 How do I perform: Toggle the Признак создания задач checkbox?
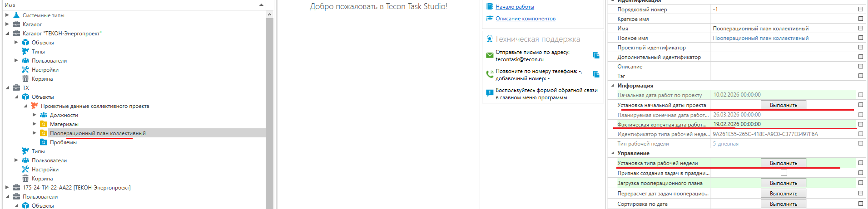click(x=784, y=173)
